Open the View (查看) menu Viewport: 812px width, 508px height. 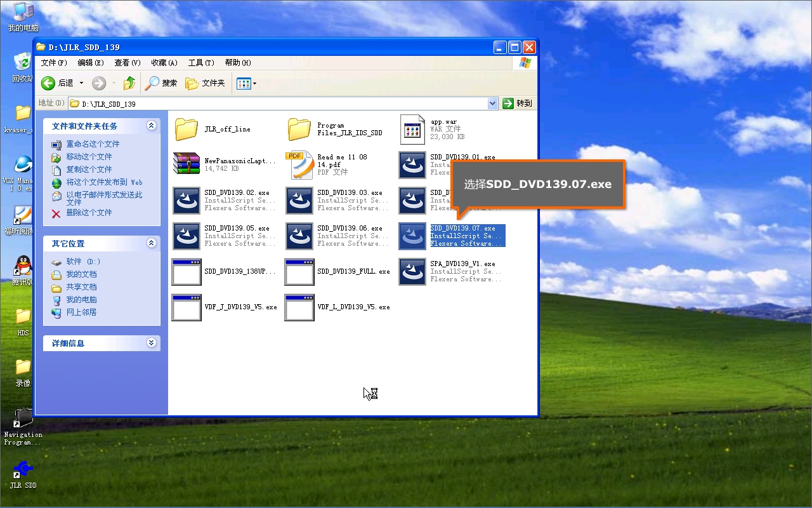127,63
